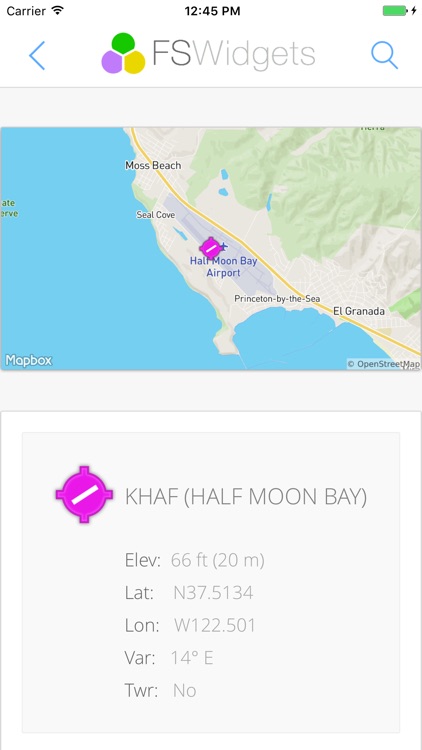Tap the Elev 66 ft value

click(x=218, y=560)
